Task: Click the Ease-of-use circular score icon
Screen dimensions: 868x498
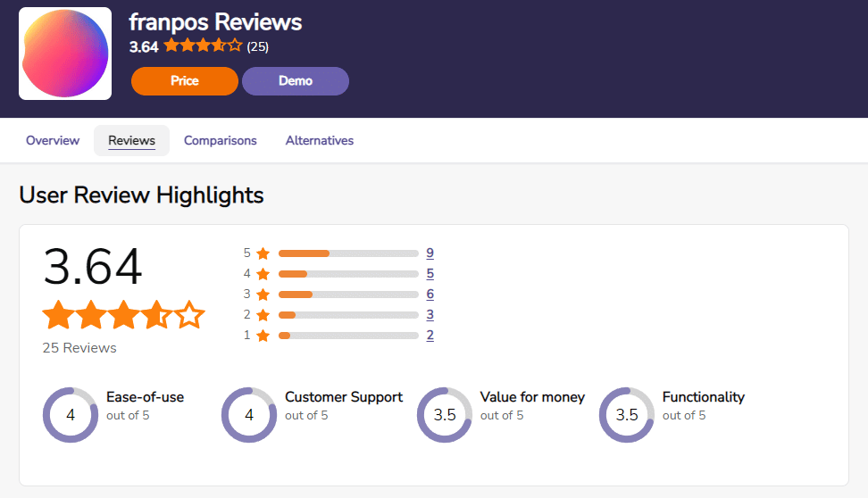Action: pyautogui.click(x=71, y=415)
